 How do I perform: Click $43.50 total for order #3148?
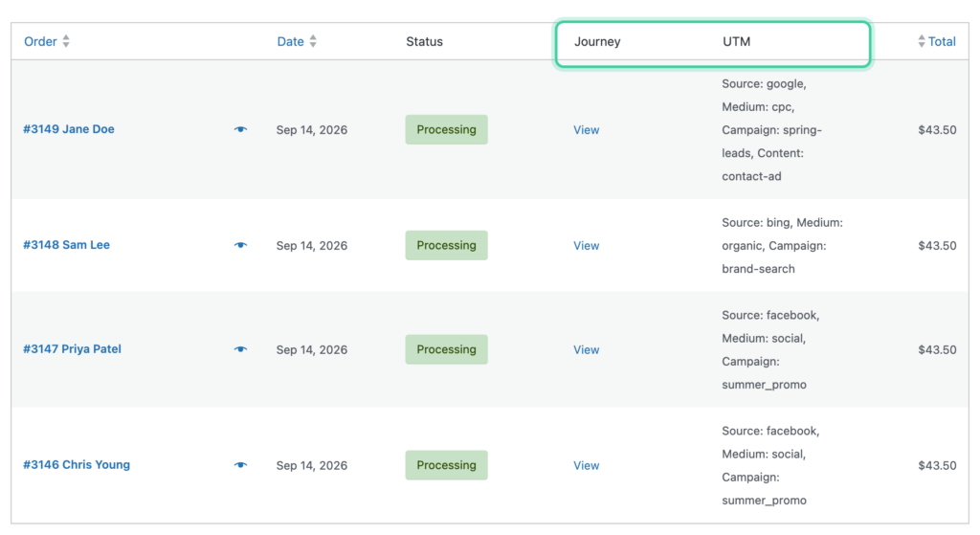coord(937,246)
